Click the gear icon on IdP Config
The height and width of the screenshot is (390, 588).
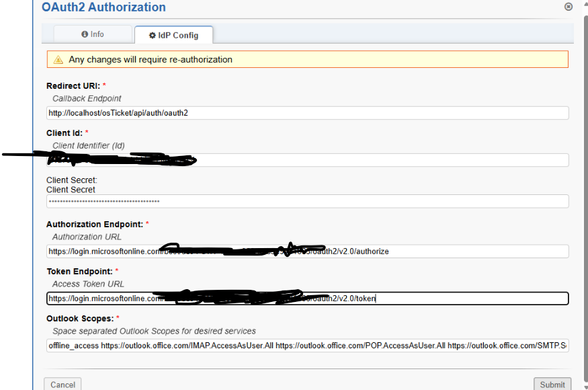[x=152, y=35]
